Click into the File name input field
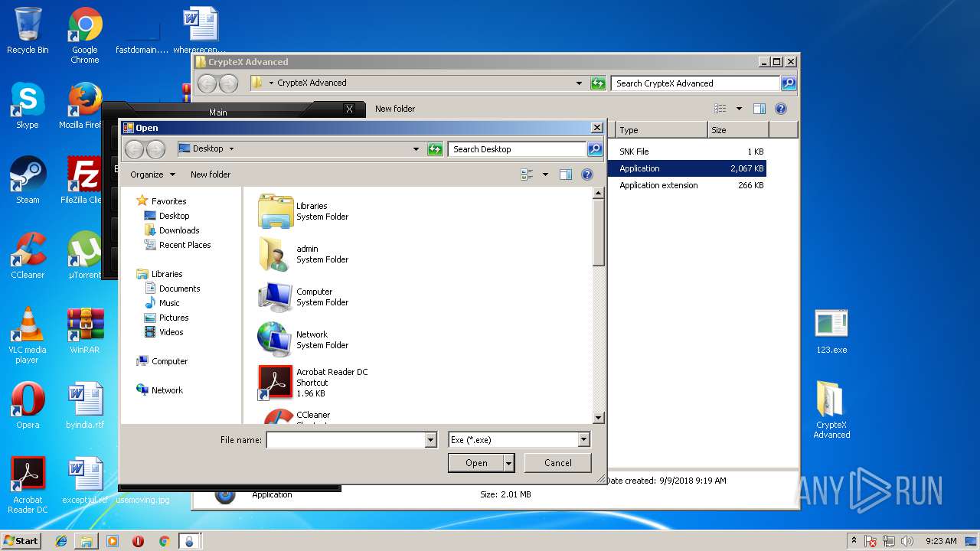Image resolution: width=980 pixels, height=551 pixels. click(345, 440)
